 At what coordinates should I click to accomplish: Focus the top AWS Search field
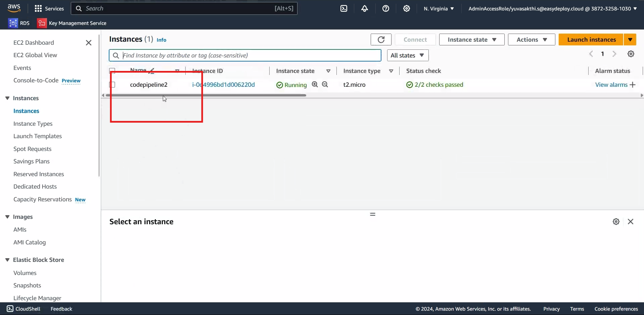click(x=184, y=8)
